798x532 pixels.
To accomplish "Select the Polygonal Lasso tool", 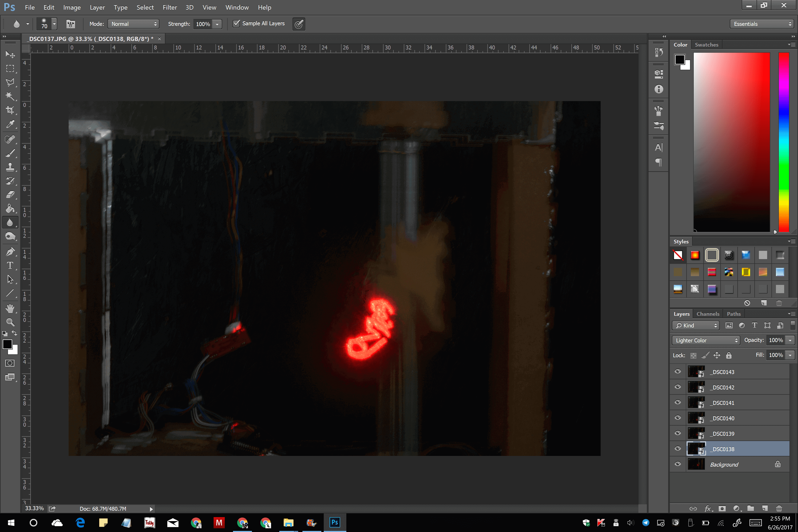I will (x=10, y=82).
